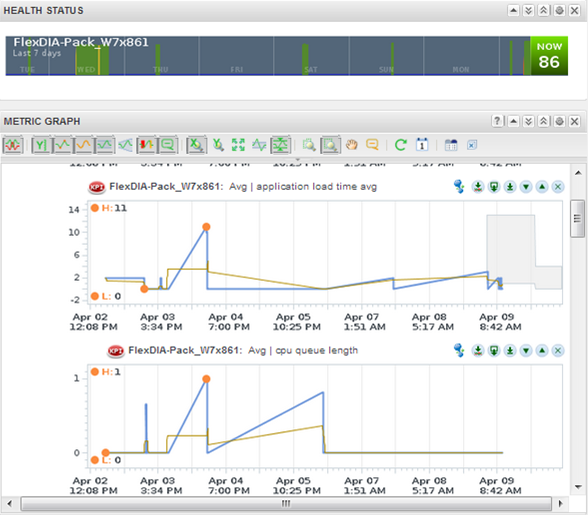
Task: Click the green refresh icon in toolbar
Action: (401, 145)
